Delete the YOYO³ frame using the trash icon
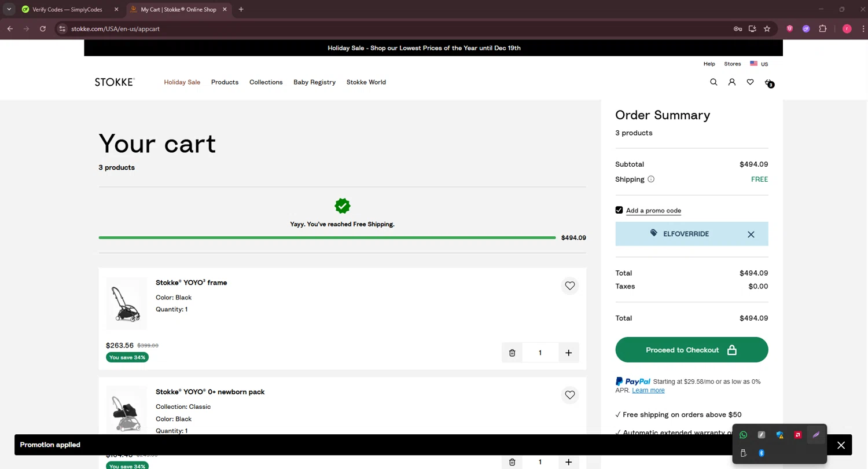The image size is (868, 469). click(x=512, y=353)
